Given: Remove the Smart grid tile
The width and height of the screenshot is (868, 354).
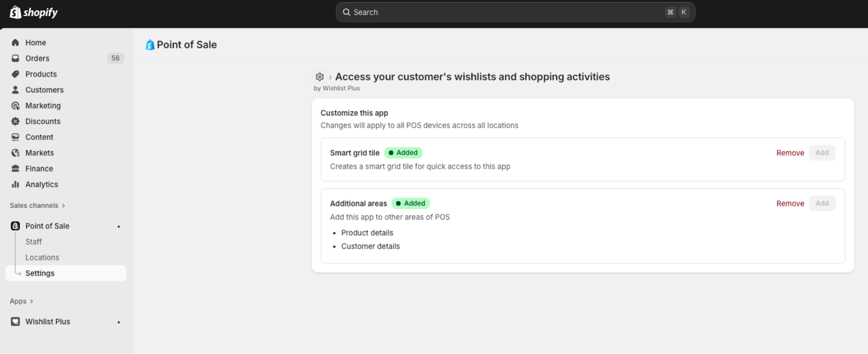Looking at the screenshot, I should (790, 153).
